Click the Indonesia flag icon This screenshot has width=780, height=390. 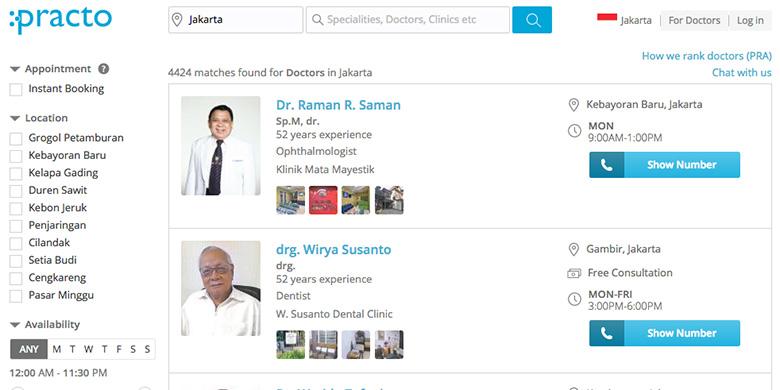pyautogui.click(x=607, y=17)
